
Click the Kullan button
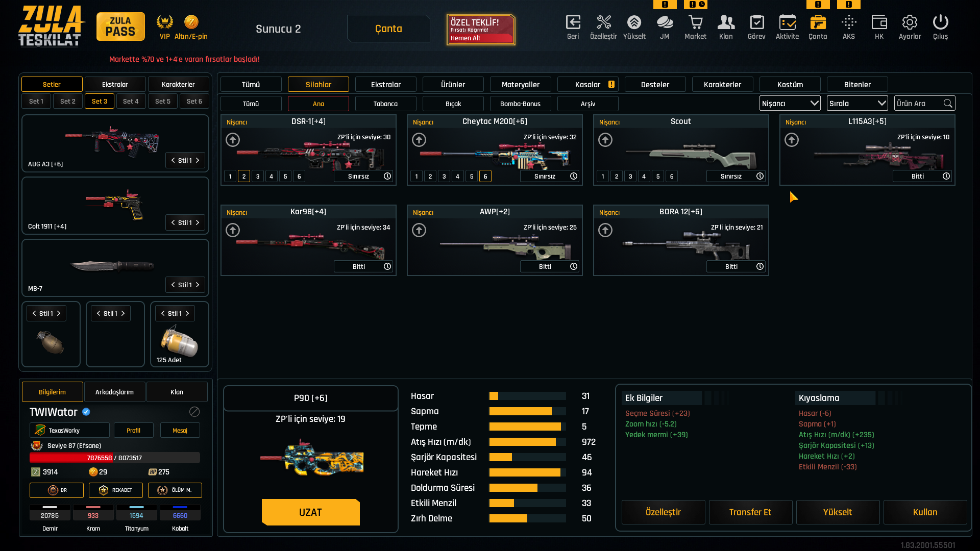click(x=925, y=512)
